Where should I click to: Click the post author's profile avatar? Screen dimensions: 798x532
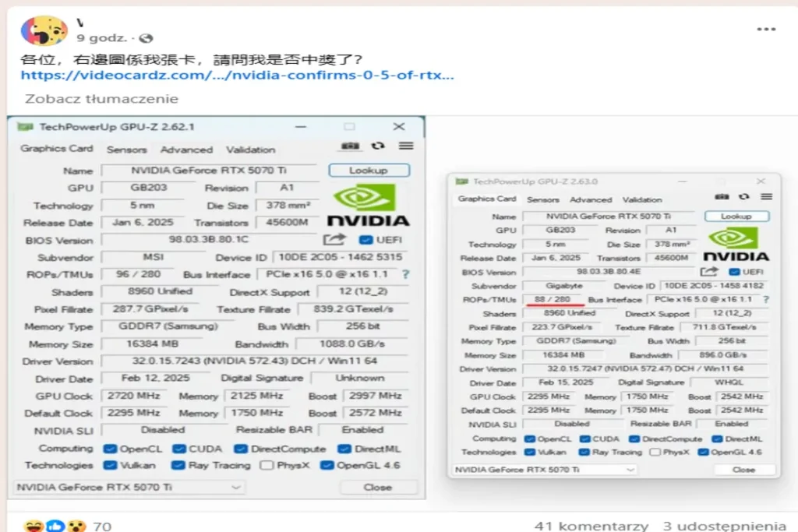44,30
